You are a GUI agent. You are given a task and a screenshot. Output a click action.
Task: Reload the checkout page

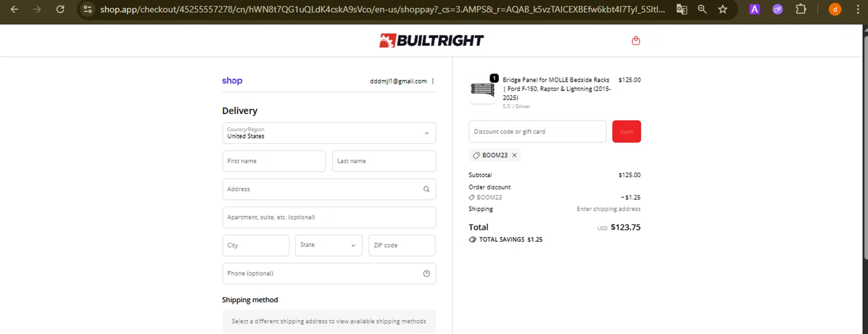point(60,9)
